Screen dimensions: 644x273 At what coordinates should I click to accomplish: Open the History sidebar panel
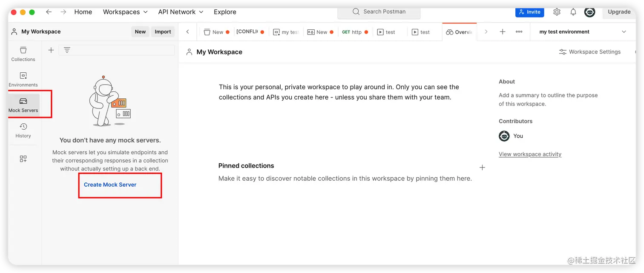pyautogui.click(x=23, y=131)
